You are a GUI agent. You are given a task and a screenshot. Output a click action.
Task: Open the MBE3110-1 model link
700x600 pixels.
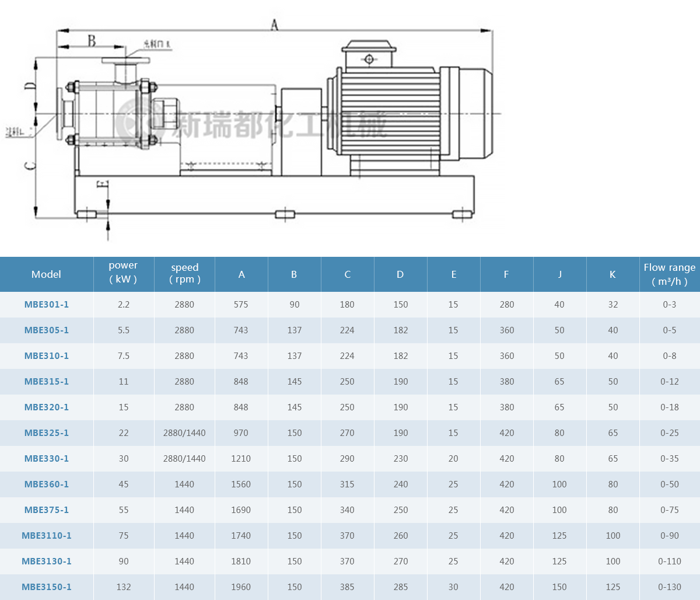pyautogui.click(x=47, y=536)
